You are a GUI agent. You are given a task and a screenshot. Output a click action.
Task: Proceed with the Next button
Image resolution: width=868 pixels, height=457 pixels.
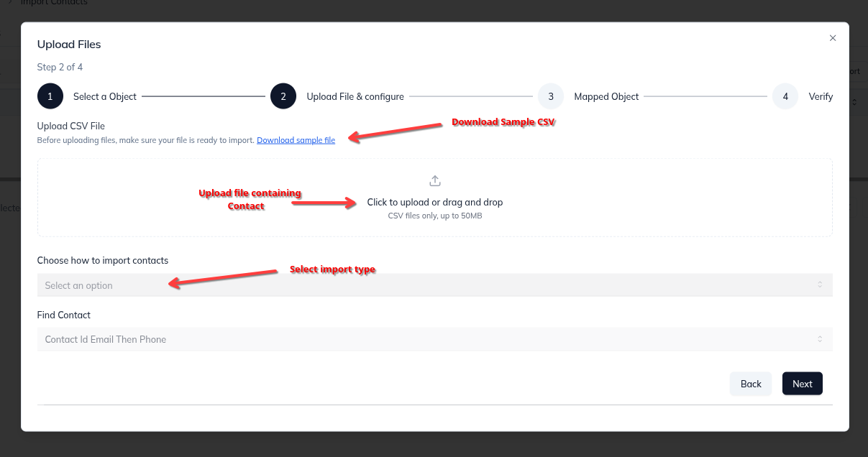802,384
